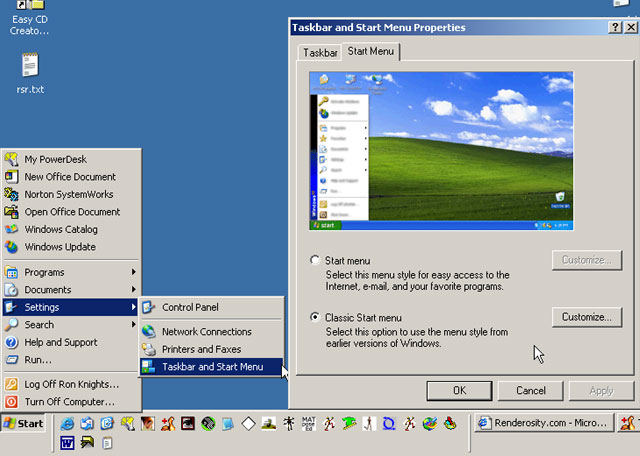The height and width of the screenshot is (456, 640).
Task: Click the grayed Apply button
Action: coord(602,391)
